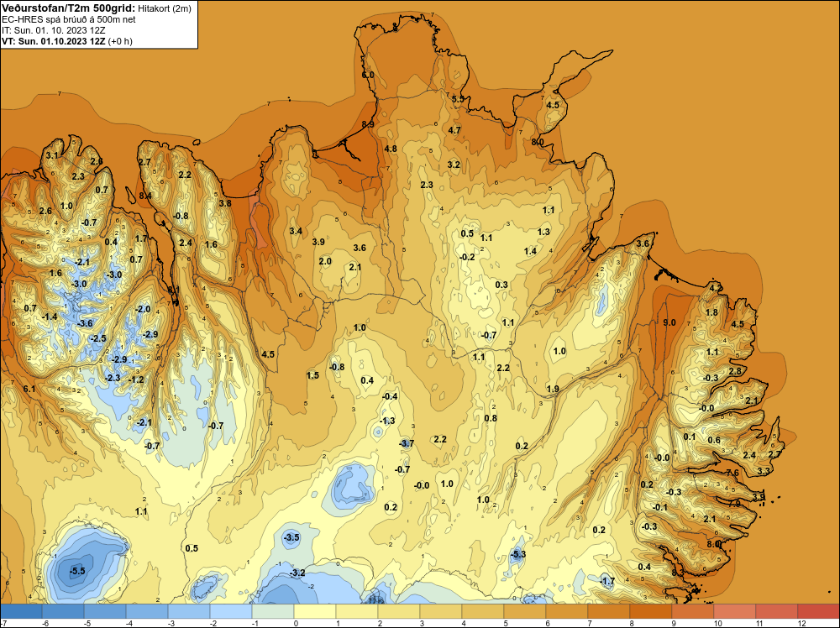Viewport: 840px width, 628px height.
Task: Click the title 'Veðurstofan/T2m 500grid: Hitakort (2m)'
Action: pyautogui.click(x=97, y=8)
